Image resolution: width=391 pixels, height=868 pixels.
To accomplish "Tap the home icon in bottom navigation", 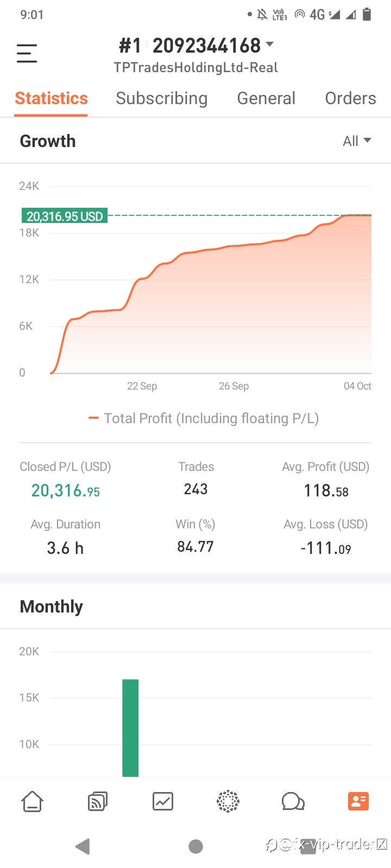I will pos(32,801).
